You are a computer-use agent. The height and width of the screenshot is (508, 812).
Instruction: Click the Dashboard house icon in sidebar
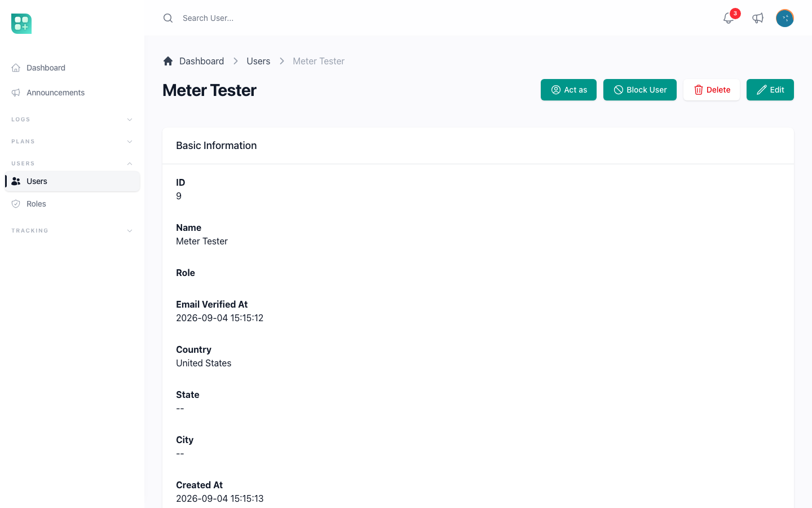(16, 68)
